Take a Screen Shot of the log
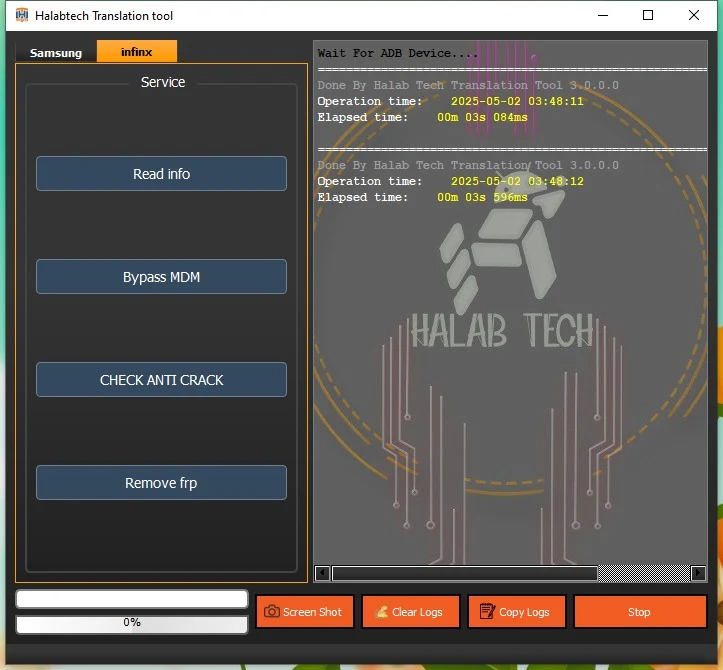The image size is (723, 670). (x=305, y=612)
